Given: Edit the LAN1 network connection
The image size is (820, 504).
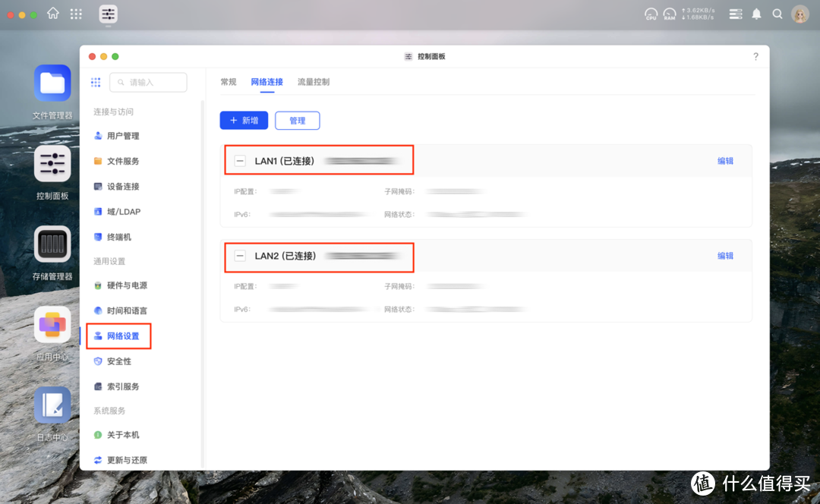Looking at the screenshot, I should 725,160.
